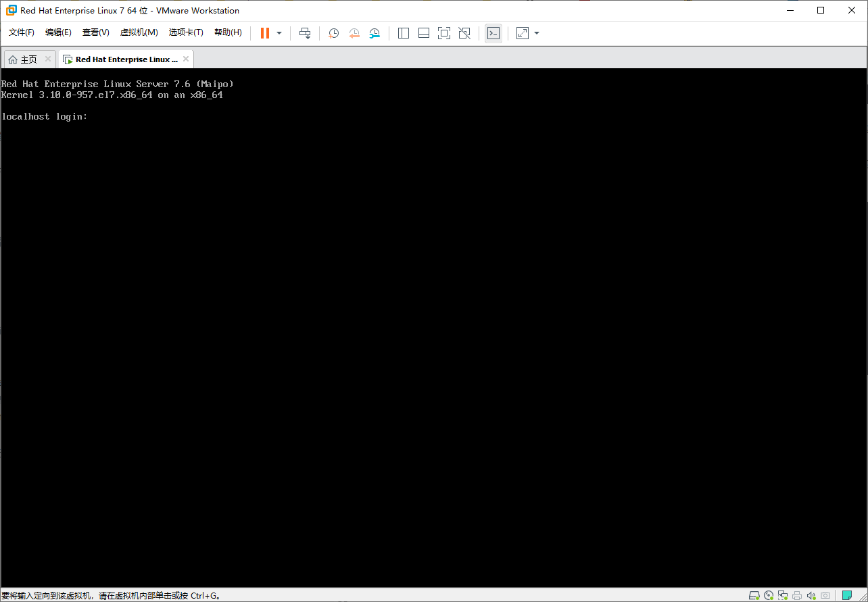868x602 pixels.
Task: Open the fit guest display dropdown arrow
Action: [537, 32]
